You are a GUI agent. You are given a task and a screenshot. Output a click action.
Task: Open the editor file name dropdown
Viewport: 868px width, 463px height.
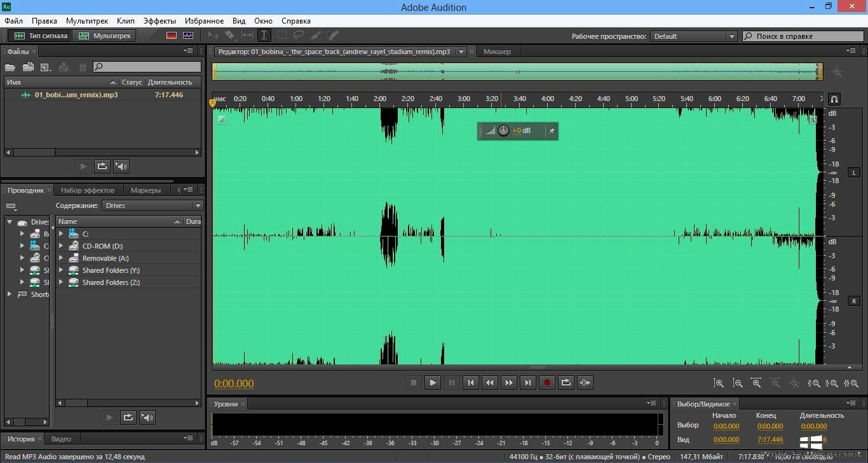coord(461,52)
